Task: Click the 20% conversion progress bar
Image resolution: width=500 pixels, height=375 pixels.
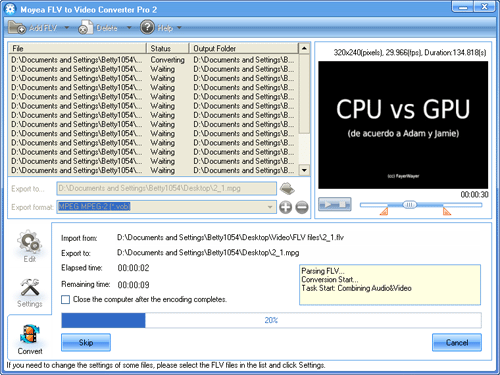Action: (271, 320)
